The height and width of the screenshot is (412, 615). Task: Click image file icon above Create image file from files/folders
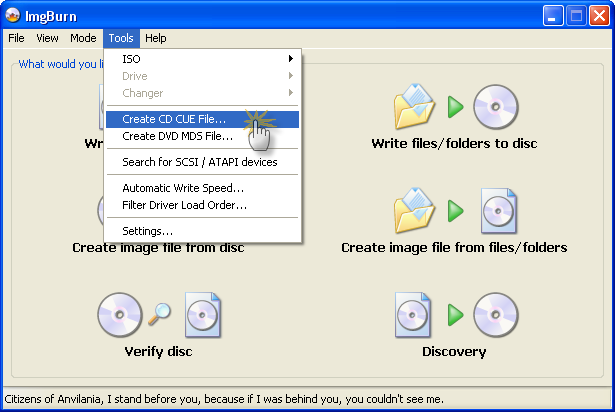(499, 211)
